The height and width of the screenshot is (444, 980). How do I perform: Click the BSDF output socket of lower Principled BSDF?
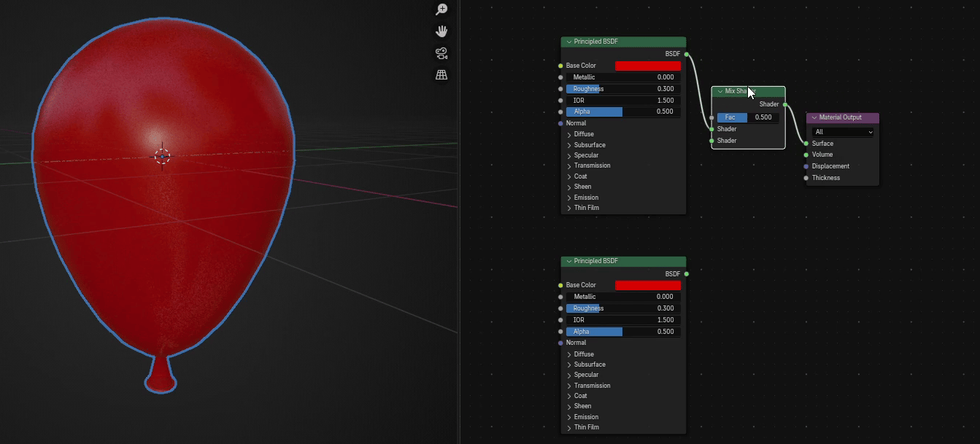point(687,274)
